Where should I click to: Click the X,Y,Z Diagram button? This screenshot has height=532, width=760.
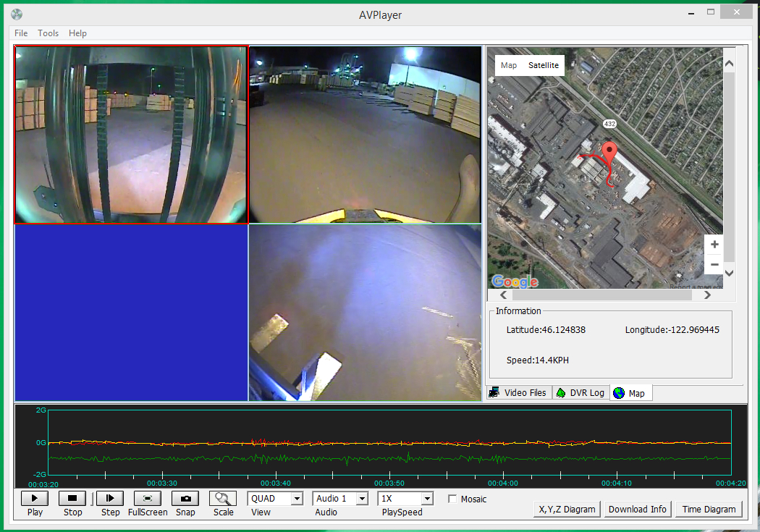click(x=567, y=509)
